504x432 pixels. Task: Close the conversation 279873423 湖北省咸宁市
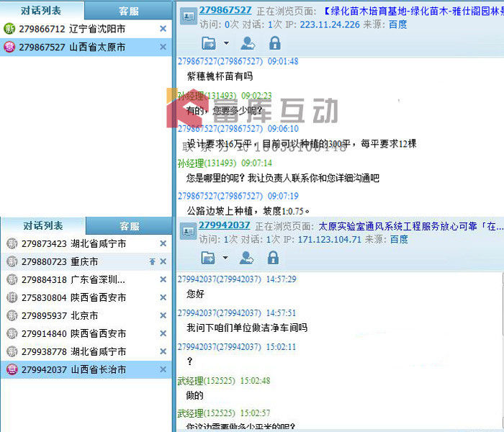point(163,243)
